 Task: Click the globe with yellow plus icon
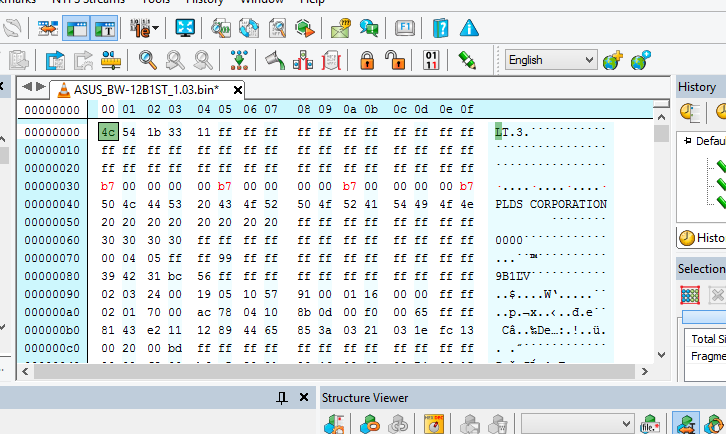point(613,60)
